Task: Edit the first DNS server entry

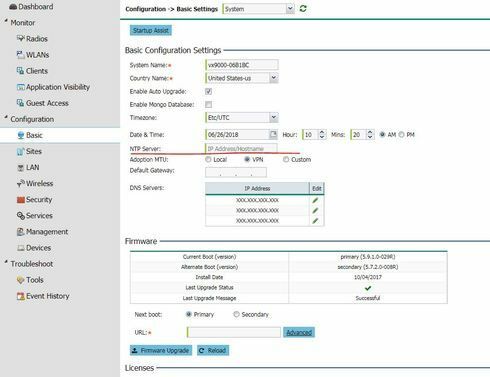Action: [x=315, y=200]
